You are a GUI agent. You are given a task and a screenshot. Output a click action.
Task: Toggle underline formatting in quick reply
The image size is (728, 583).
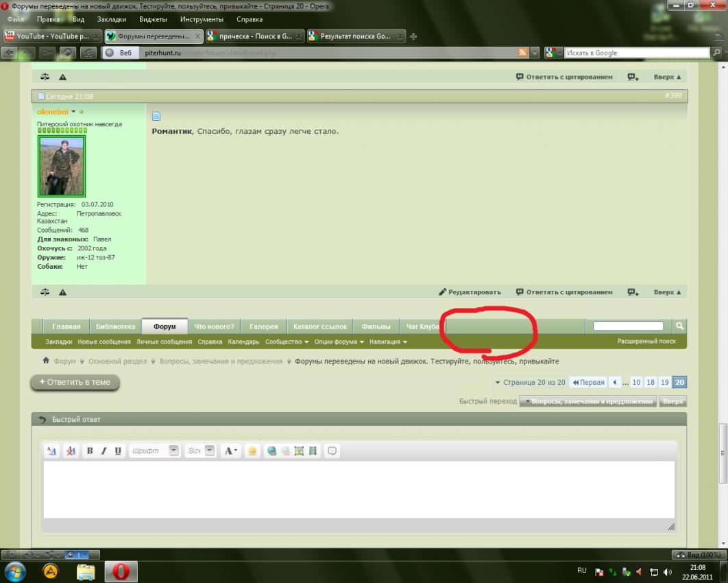pyautogui.click(x=118, y=451)
